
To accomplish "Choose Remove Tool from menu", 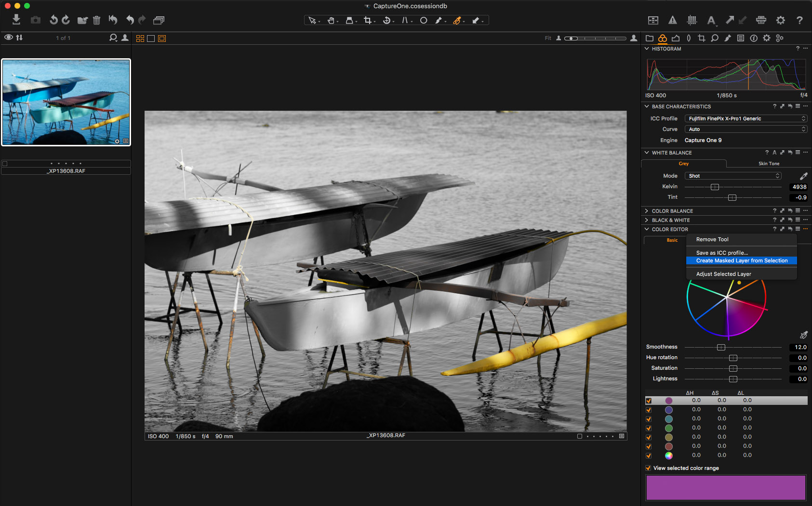I will (x=742, y=239).
